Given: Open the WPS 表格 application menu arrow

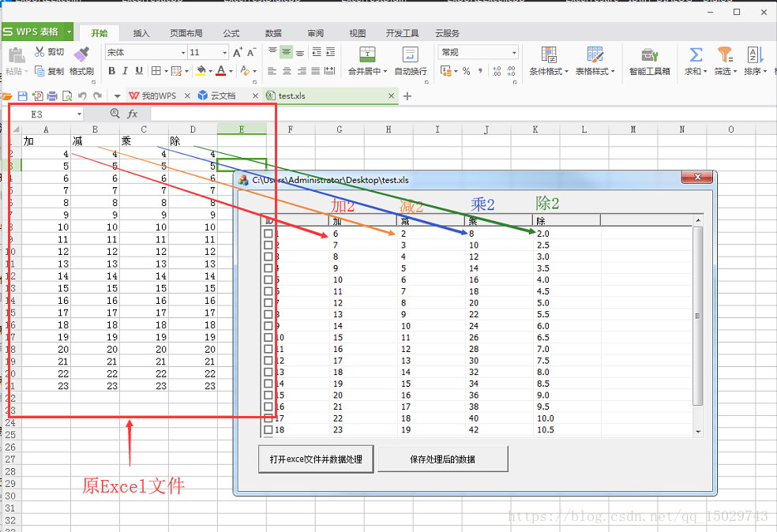Looking at the screenshot, I should pos(69,32).
